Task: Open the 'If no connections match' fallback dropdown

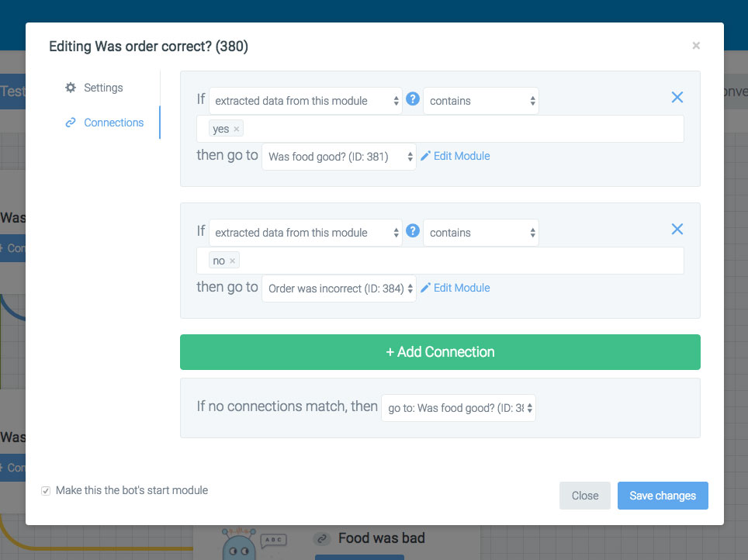Action: tap(459, 408)
